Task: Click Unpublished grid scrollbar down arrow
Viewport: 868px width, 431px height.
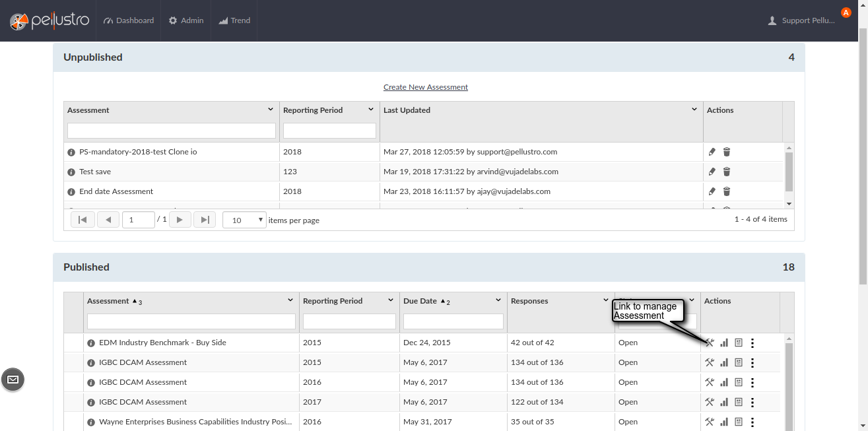Action: click(x=789, y=204)
